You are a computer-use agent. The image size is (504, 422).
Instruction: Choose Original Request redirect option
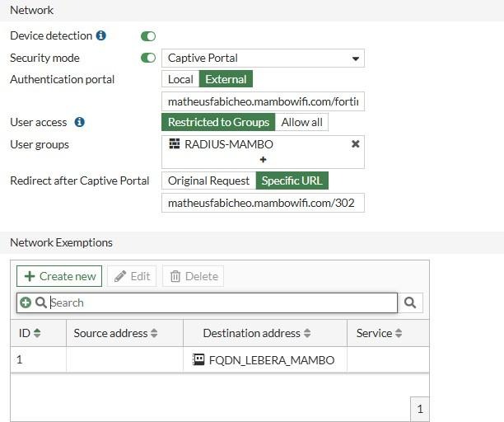click(208, 181)
